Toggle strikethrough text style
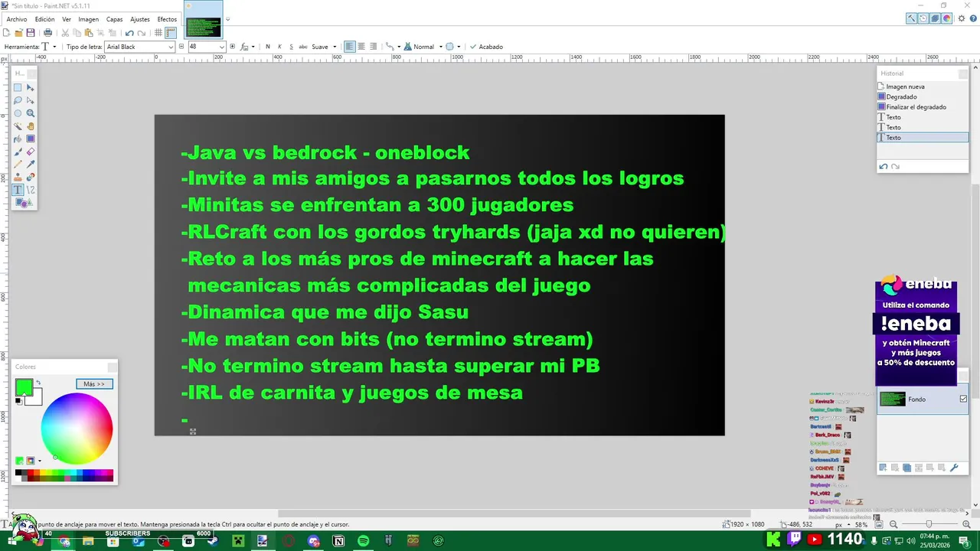Screen dimensions: 980x551 [x=303, y=47]
